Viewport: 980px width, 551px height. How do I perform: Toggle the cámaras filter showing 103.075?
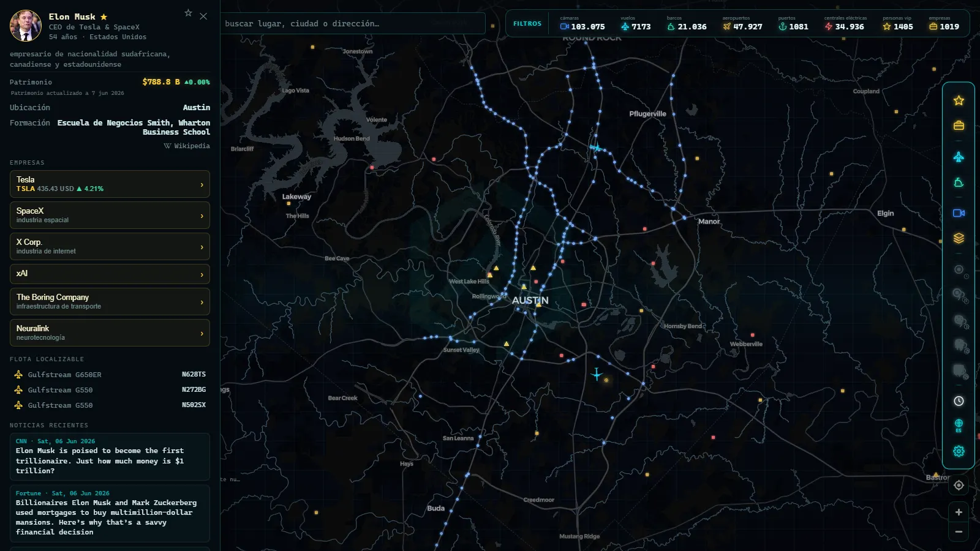coord(582,23)
